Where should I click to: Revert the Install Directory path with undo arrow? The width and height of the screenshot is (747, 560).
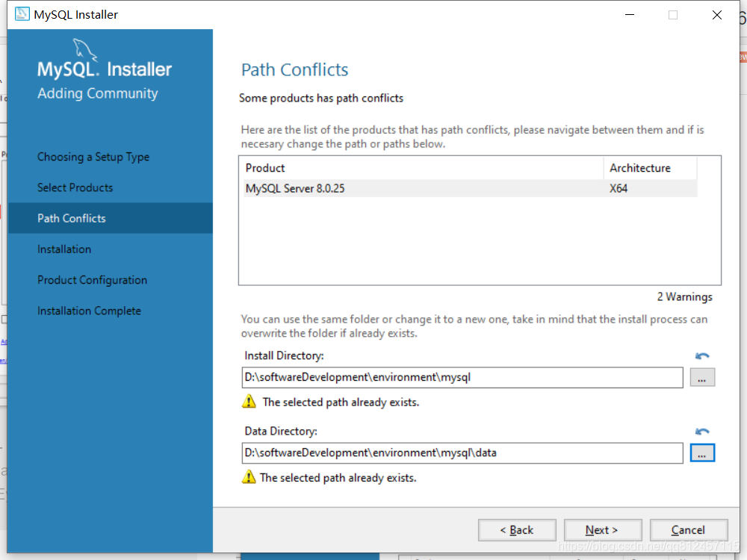[x=701, y=355]
